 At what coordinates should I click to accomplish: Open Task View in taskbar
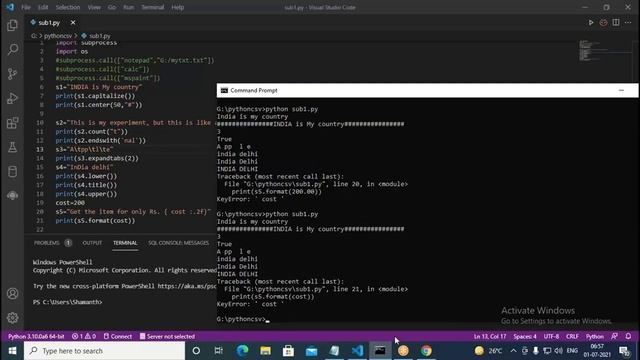point(219,351)
